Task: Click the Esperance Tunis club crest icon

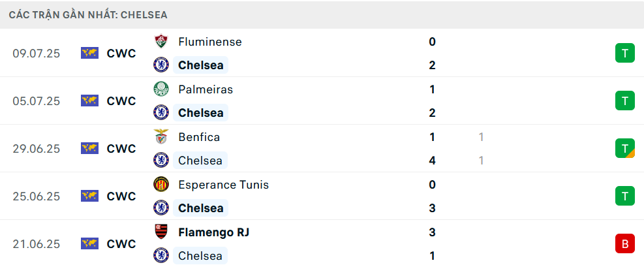Action: click(161, 185)
